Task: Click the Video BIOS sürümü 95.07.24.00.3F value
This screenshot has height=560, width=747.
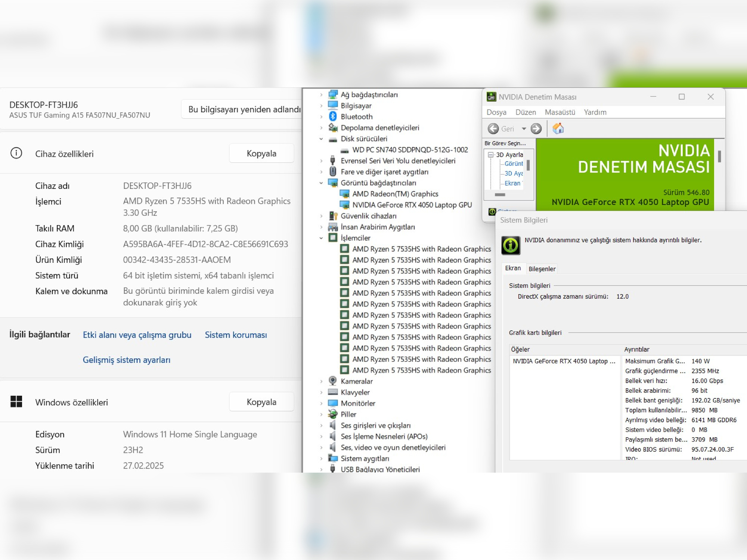Action: pos(712,449)
